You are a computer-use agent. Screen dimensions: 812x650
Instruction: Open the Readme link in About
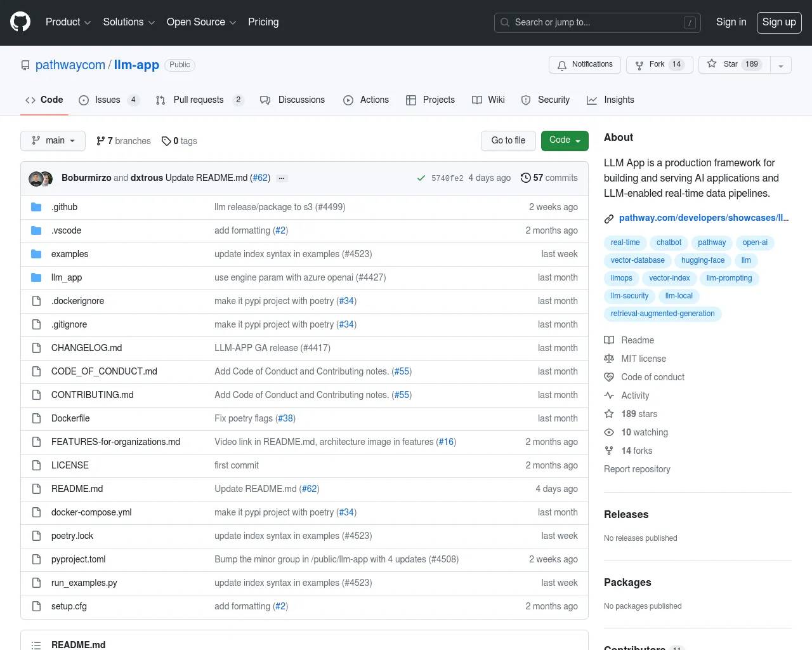629,340
